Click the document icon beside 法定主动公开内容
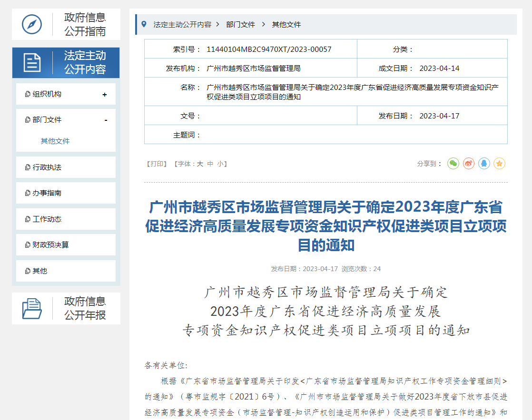The image size is (532, 420). tap(32, 63)
